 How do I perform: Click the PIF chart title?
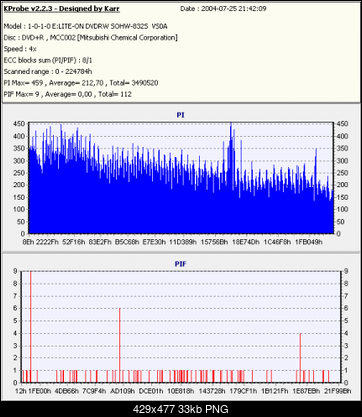[x=181, y=264]
